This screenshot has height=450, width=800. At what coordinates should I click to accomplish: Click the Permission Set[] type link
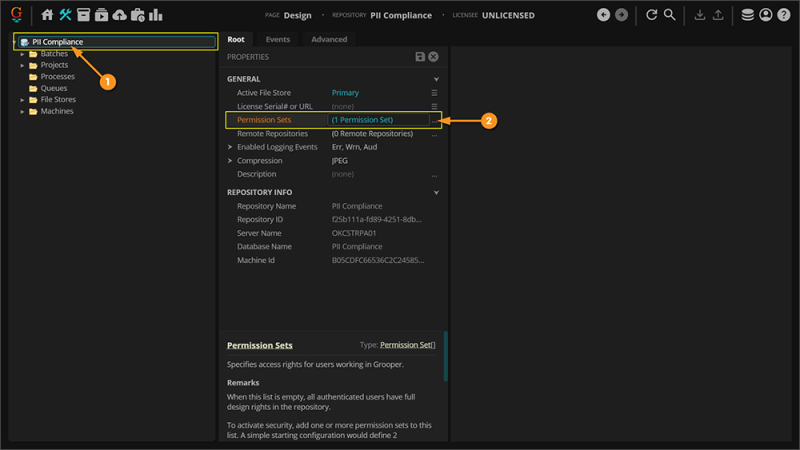pyautogui.click(x=407, y=345)
